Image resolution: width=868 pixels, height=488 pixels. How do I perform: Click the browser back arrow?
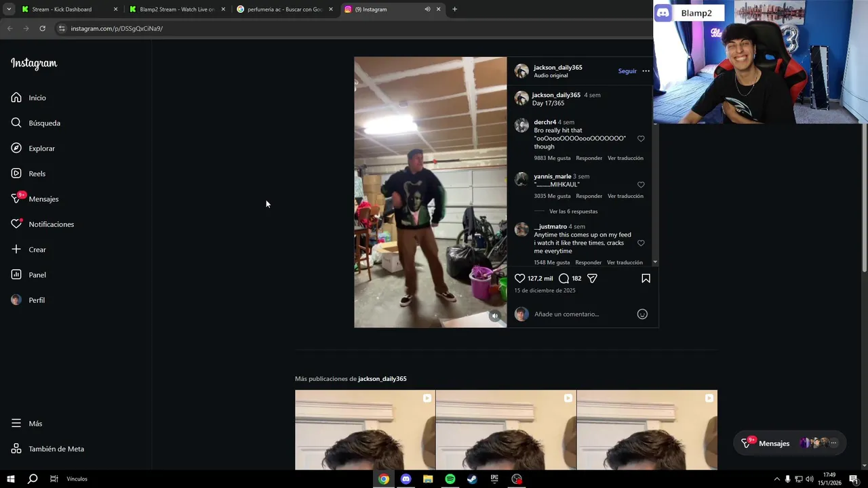9,28
